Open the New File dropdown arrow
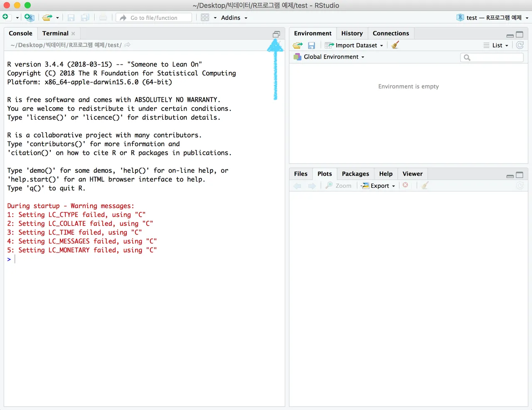The image size is (532, 410). click(17, 18)
